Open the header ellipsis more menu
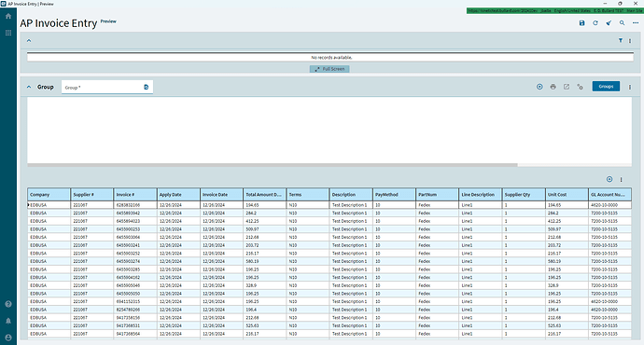 click(636, 23)
